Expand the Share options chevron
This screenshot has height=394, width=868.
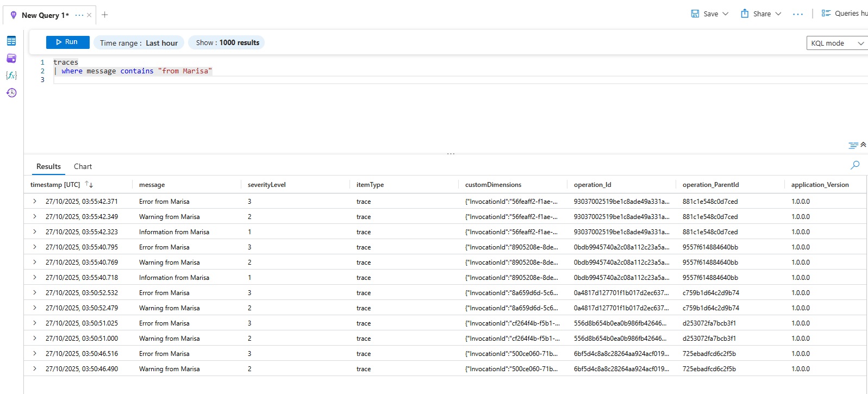click(x=778, y=14)
